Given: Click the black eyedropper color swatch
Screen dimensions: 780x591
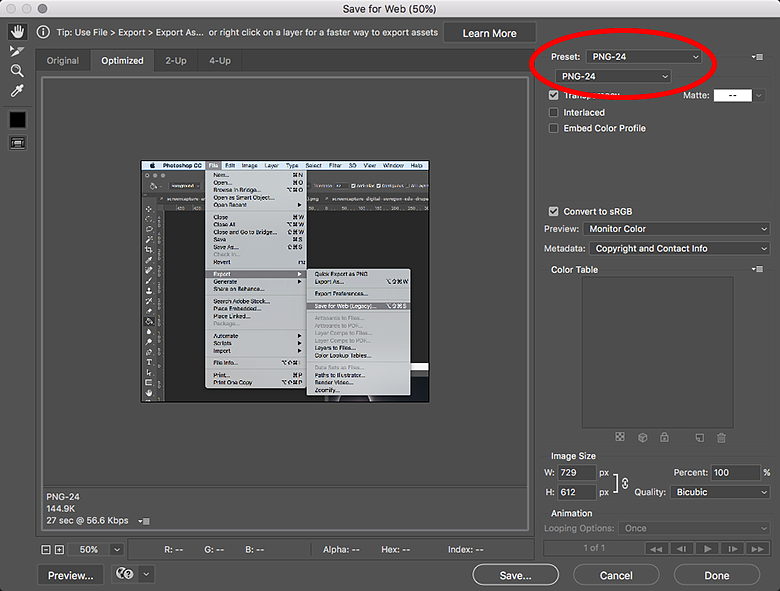Looking at the screenshot, I should (17, 120).
